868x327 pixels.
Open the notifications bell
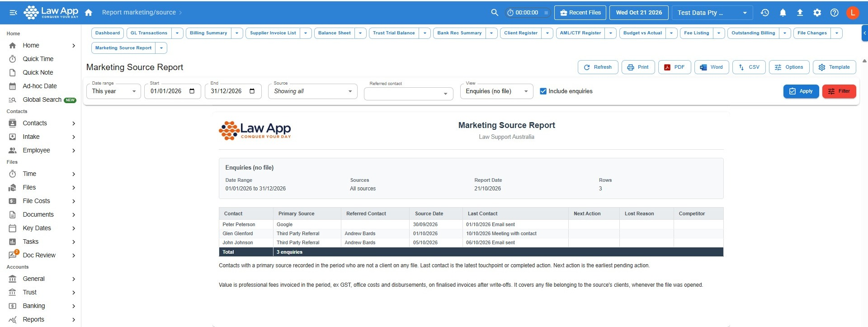point(783,13)
